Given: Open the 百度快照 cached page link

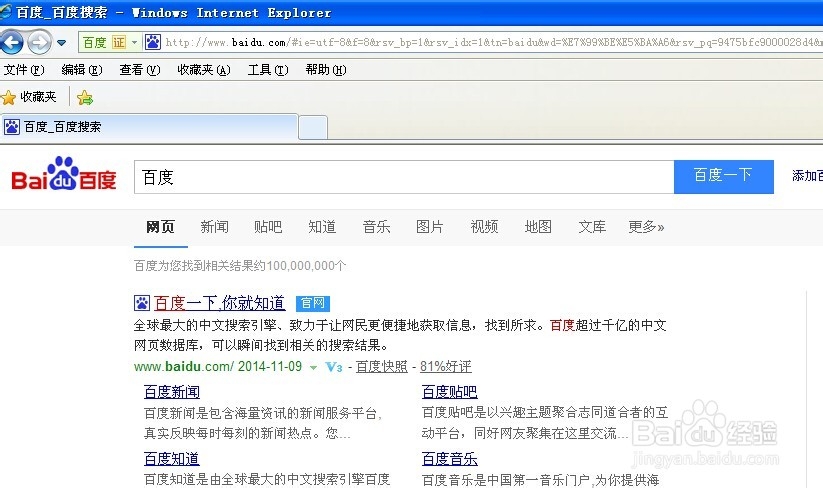Looking at the screenshot, I should pos(382,366).
